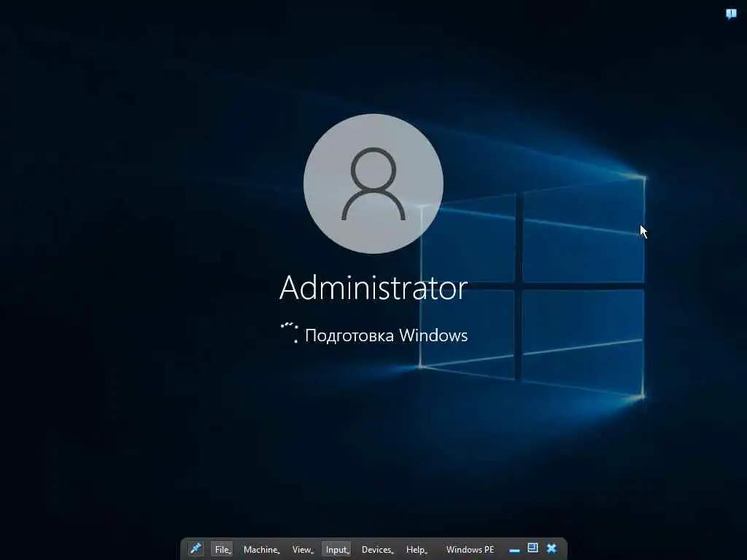747x560 pixels.
Task: Click the Administrator user avatar
Action: click(x=373, y=183)
